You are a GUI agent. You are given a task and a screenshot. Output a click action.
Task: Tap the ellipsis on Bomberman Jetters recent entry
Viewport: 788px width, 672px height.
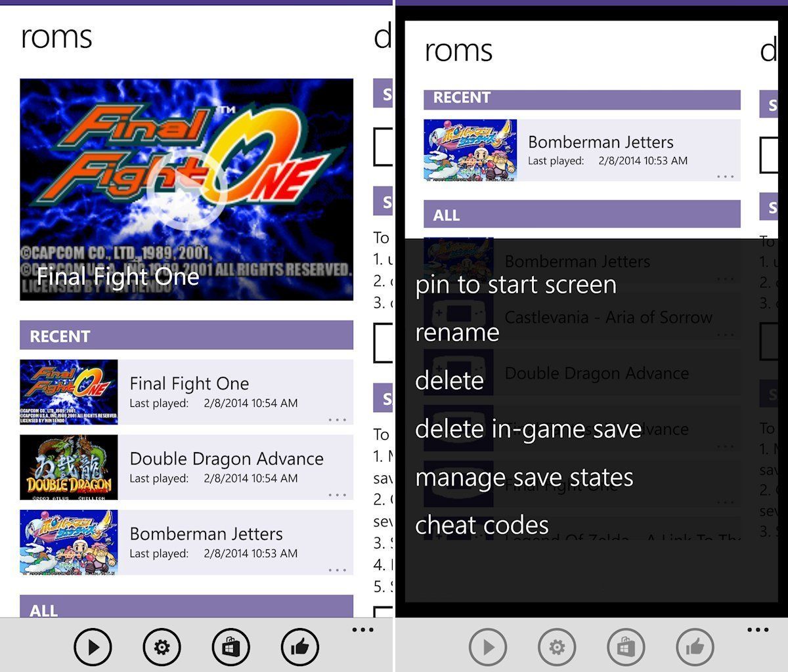pyautogui.click(x=726, y=176)
